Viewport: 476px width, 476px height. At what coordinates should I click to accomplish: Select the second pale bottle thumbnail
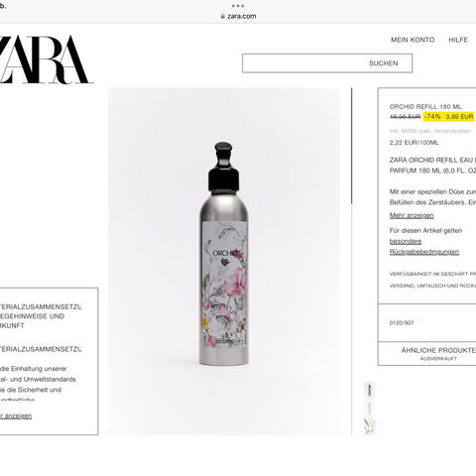370,408
